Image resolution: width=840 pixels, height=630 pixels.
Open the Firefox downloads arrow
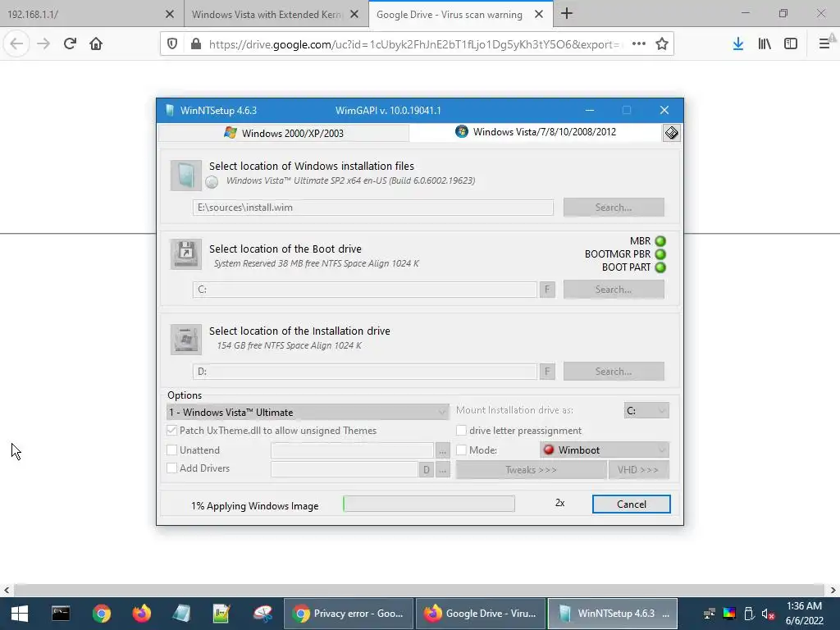(x=738, y=44)
